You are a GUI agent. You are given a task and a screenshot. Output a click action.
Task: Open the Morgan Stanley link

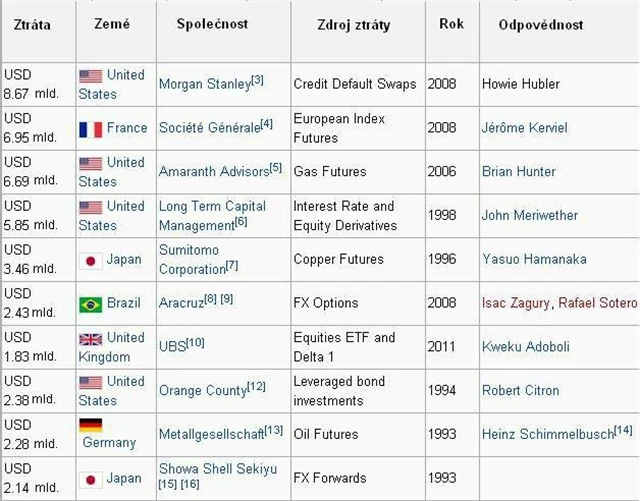click(204, 85)
